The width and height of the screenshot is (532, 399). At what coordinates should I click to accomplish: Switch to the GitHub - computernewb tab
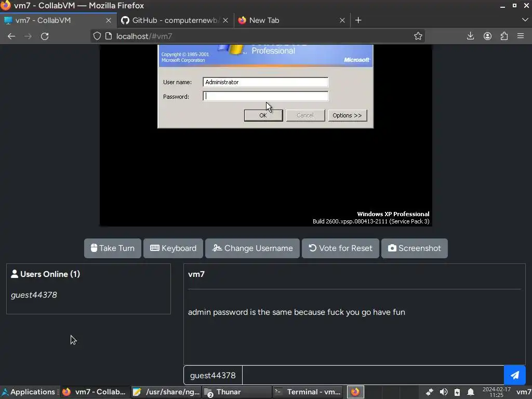pos(176,20)
